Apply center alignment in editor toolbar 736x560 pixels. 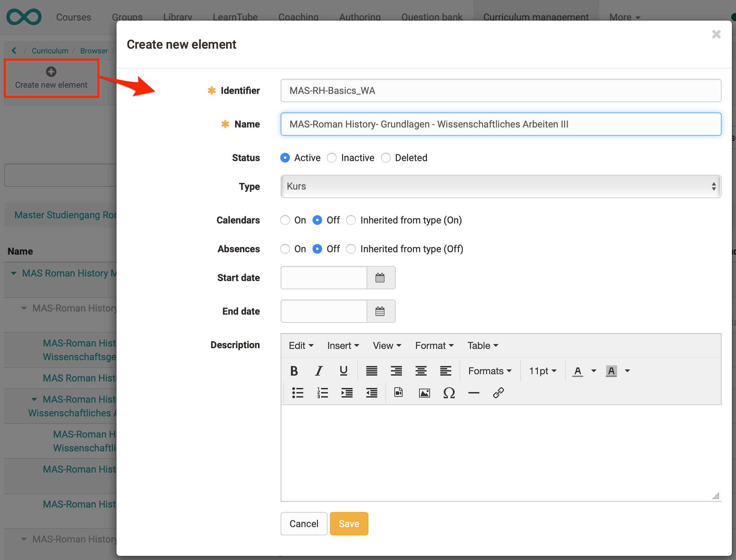421,371
